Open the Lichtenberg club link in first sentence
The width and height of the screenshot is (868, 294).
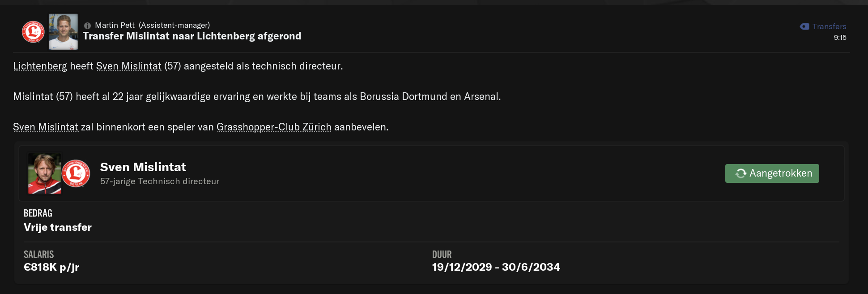[x=40, y=66]
